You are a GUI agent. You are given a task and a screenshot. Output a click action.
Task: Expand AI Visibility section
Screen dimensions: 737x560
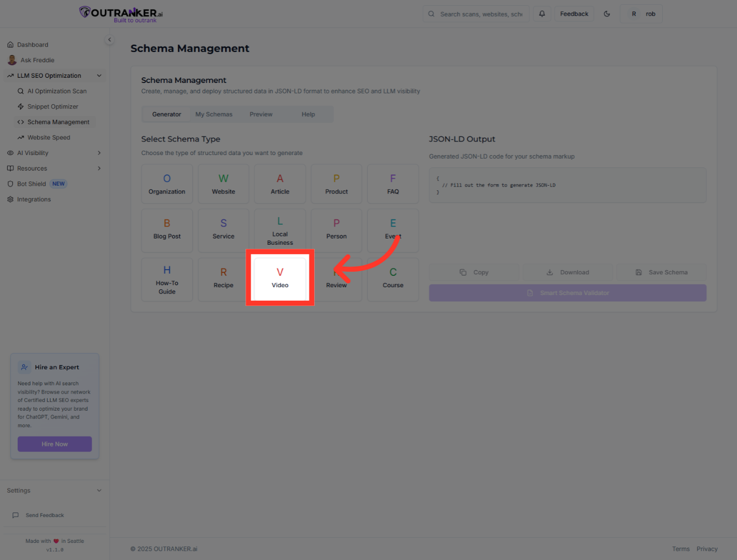tap(54, 153)
